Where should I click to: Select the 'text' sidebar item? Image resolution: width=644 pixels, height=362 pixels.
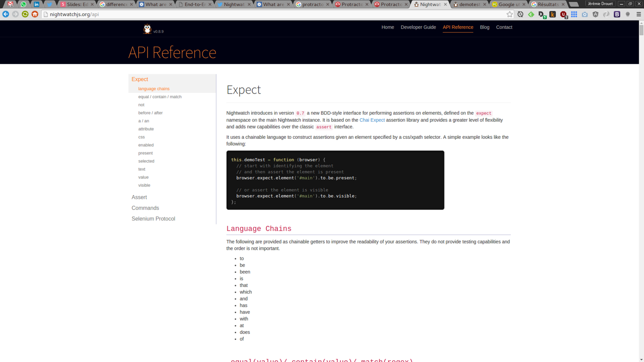pos(142,169)
